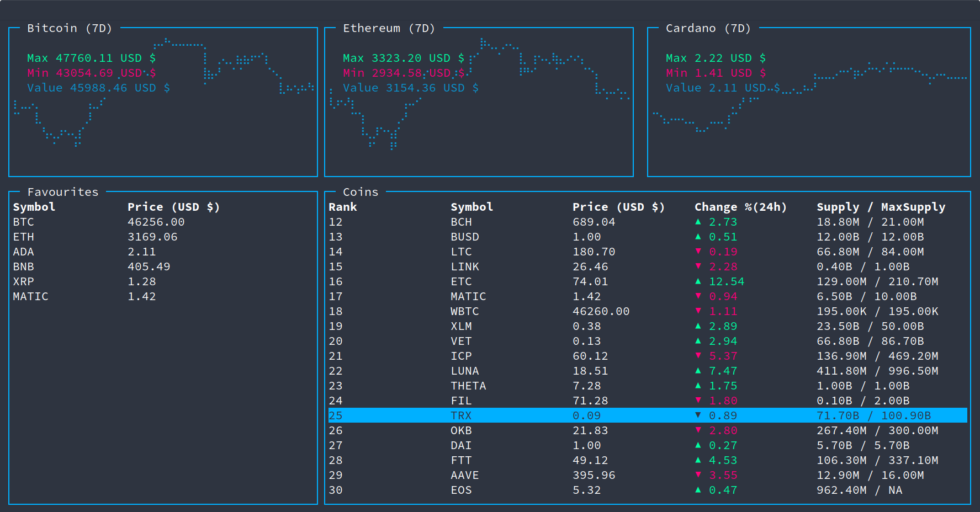Viewport: 980px width, 512px height.
Task: Click the Symbol header in Favourites
Action: click(x=34, y=207)
